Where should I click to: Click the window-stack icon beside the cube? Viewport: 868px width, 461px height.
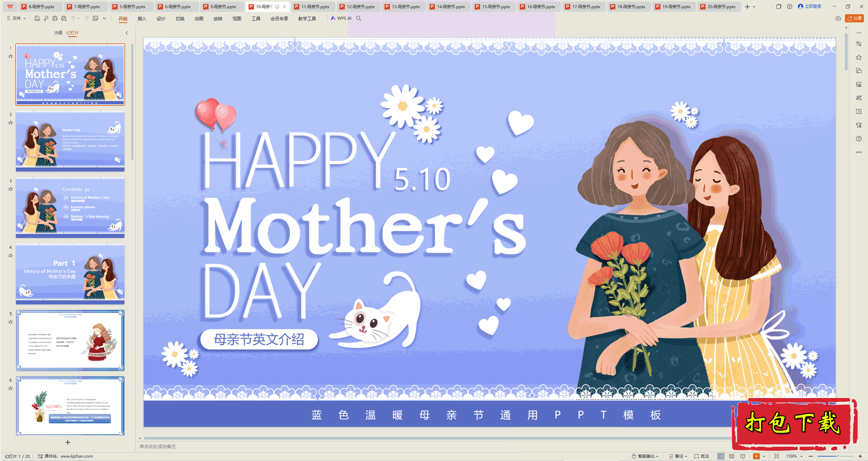coord(779,6)
